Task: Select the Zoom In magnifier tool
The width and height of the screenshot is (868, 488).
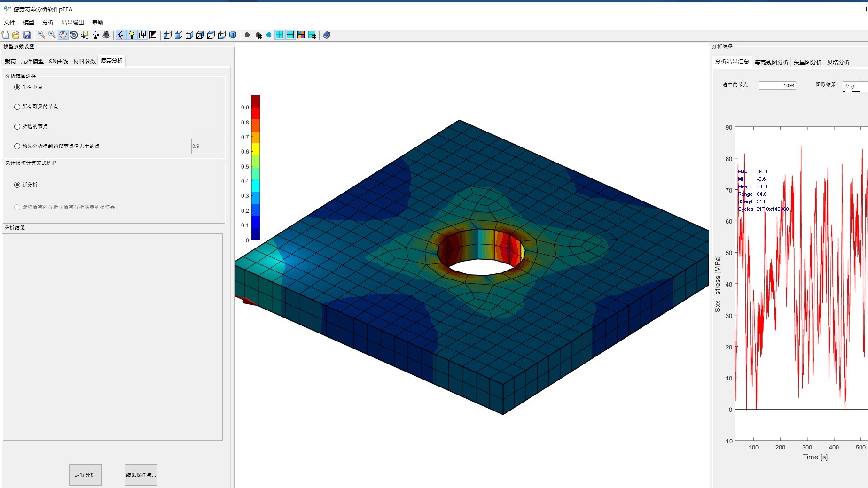Action: pos(41,35)
